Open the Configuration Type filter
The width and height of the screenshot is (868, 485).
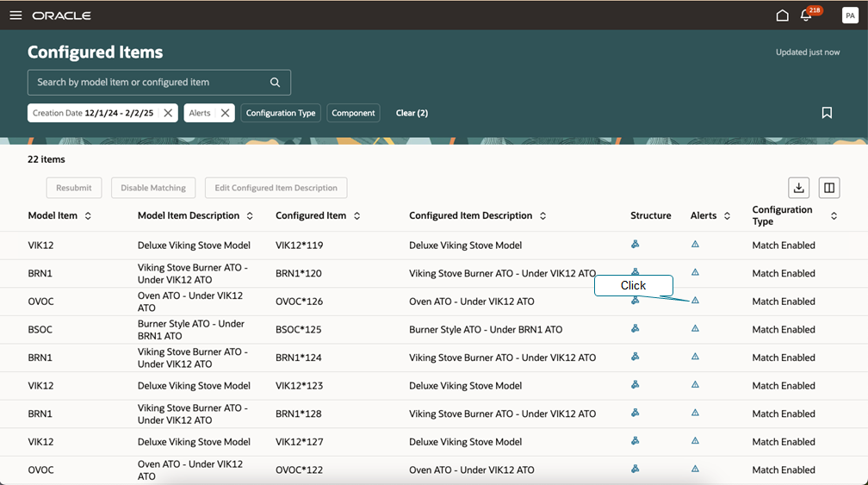tap(281, 113)
